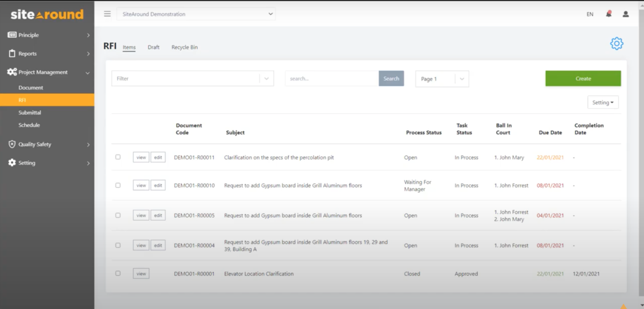This screenshot has width=644, height=309.
Task: Select the checkbox for Elevator Location Clarification
Action: tap(118, 273)
